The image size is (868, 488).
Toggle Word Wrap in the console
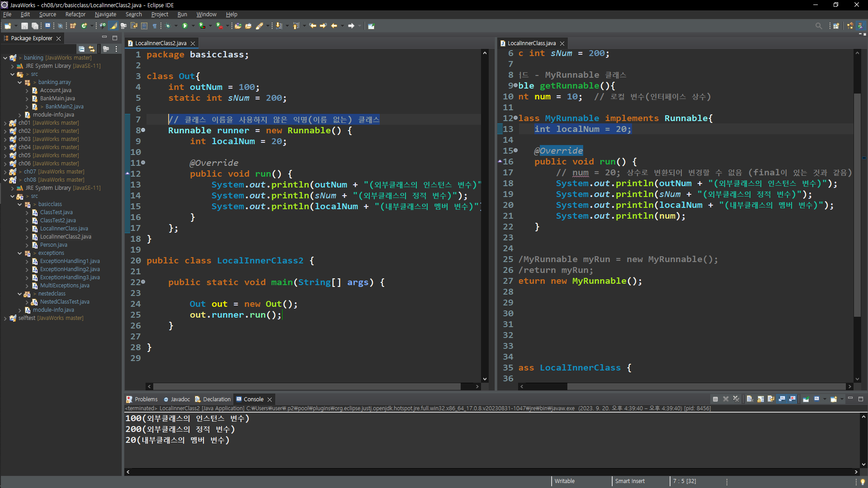[x=771, y=399]
